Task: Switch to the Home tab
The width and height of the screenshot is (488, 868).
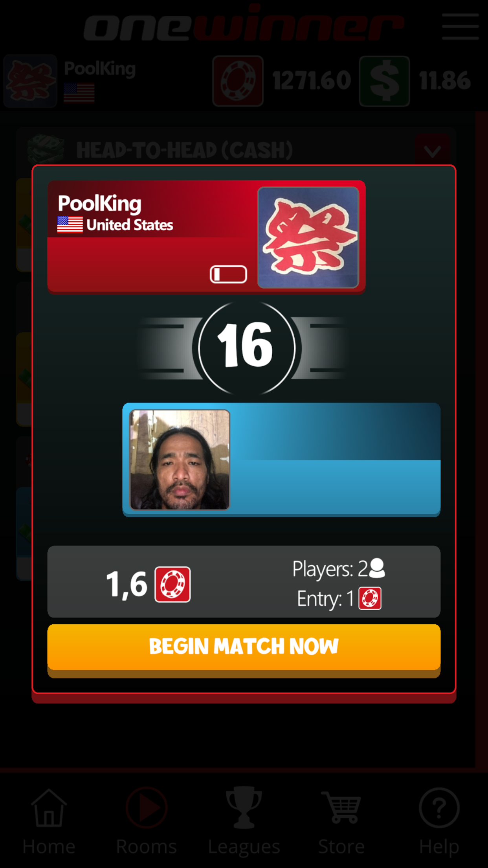Action: [49, 822]
